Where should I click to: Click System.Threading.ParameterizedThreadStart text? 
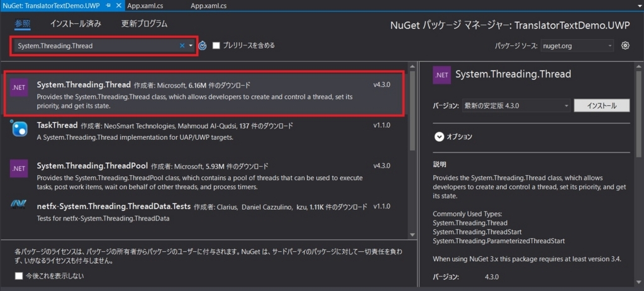point(499,241)
